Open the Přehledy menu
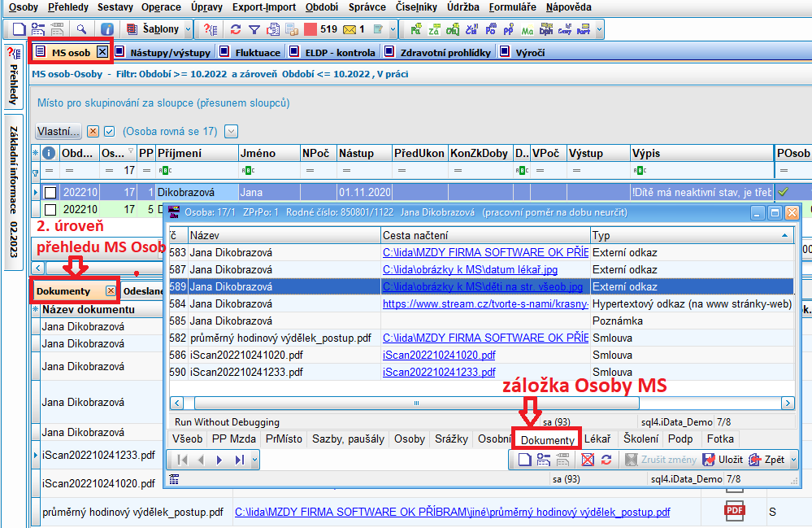The height and width of the screenshot is (528, 812). tap(68, 7)
